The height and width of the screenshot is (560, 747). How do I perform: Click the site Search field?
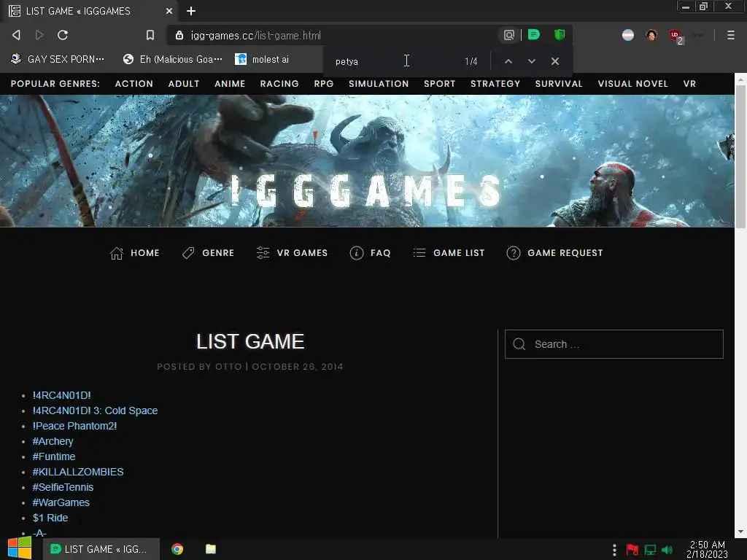coord(614,344)
